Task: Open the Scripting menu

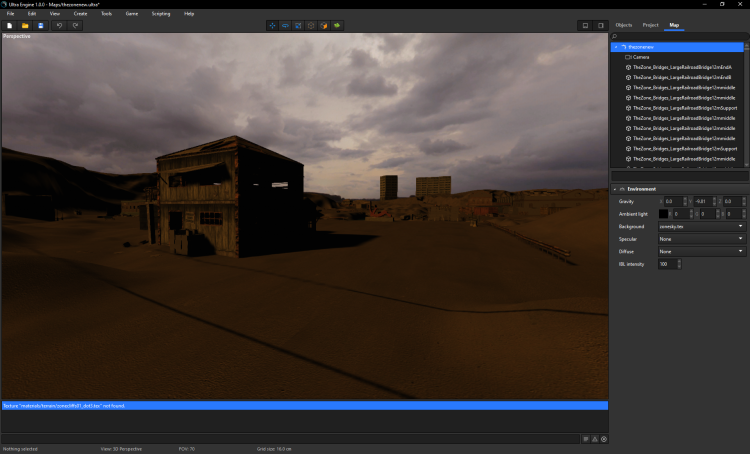Action: 161,14
